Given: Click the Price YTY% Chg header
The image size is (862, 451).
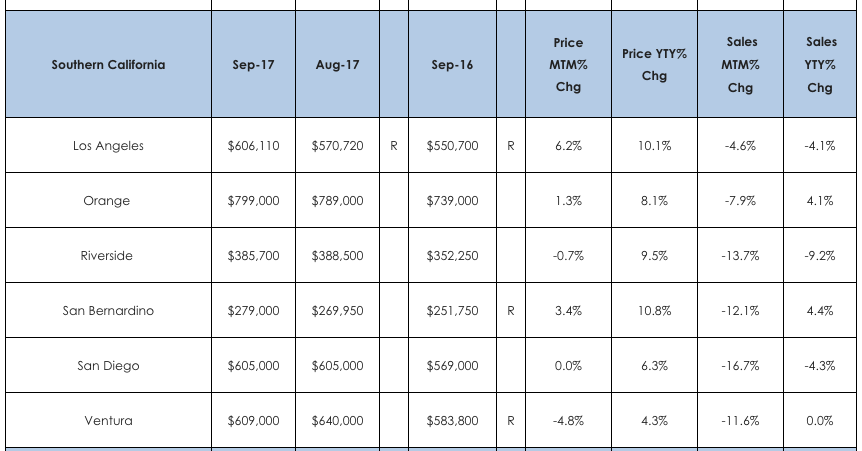Looking at the screenshot, I should [x=654, y=65].
